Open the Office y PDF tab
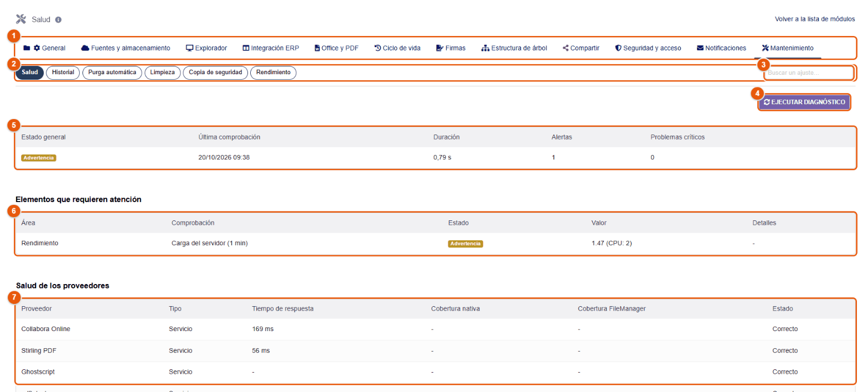The image size is (868, 392). [x=337, y=48]
